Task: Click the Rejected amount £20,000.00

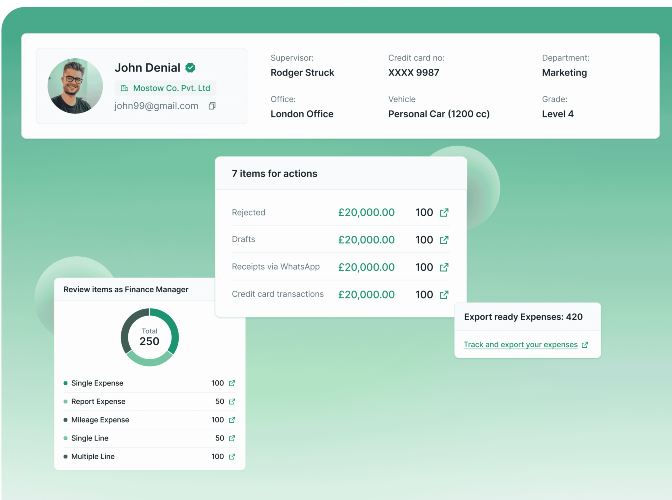Action: 366,213
